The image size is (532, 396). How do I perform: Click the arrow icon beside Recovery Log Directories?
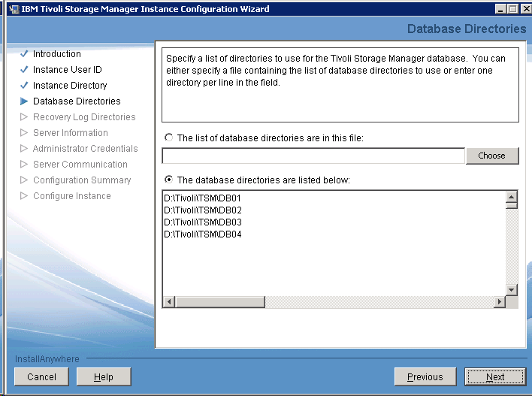(24, 117)
